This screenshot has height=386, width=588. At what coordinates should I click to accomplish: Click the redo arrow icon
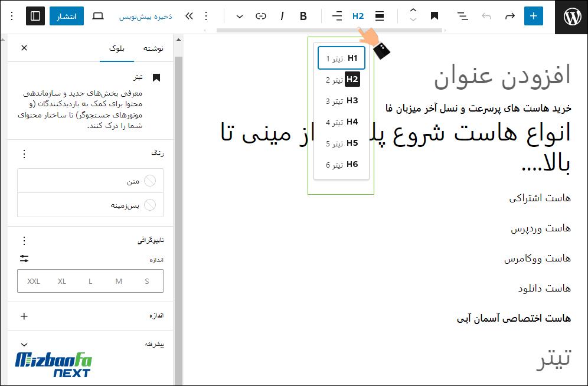click(509, 16)
